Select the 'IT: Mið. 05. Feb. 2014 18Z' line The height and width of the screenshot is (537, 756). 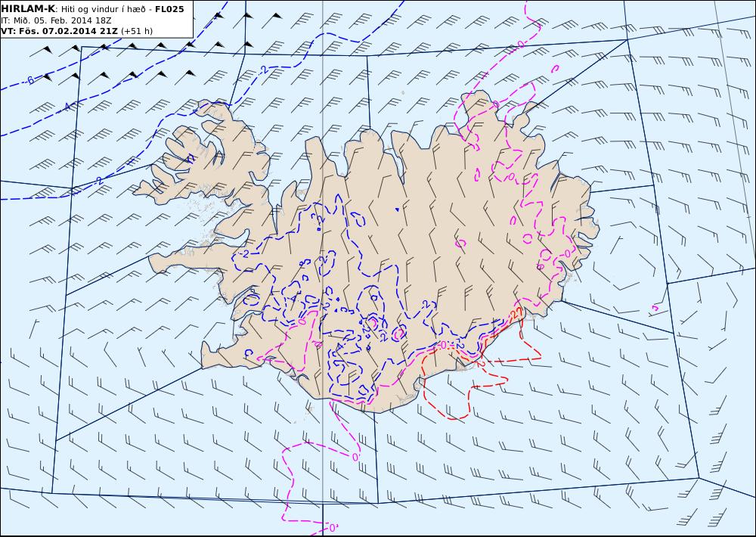coord(57,20)
